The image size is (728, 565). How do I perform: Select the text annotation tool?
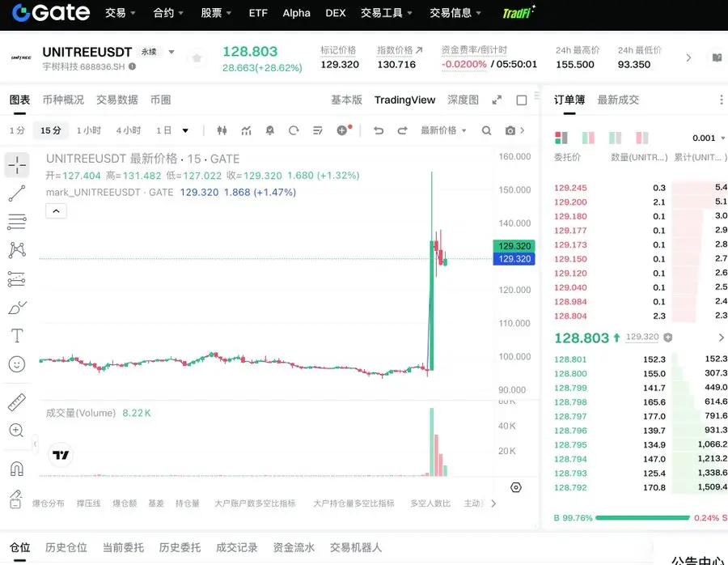point(17,336)
